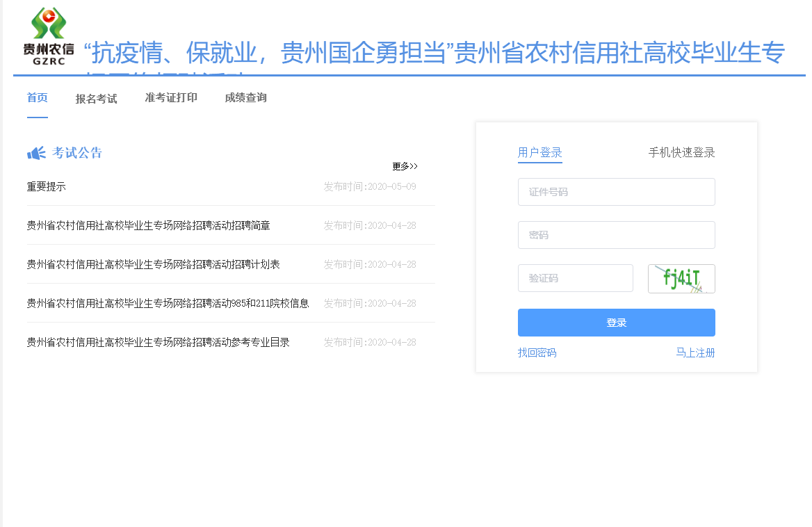The image size is (812, 527).
Task: Open the 找回密码 link
Action: [x=537, y=352]
